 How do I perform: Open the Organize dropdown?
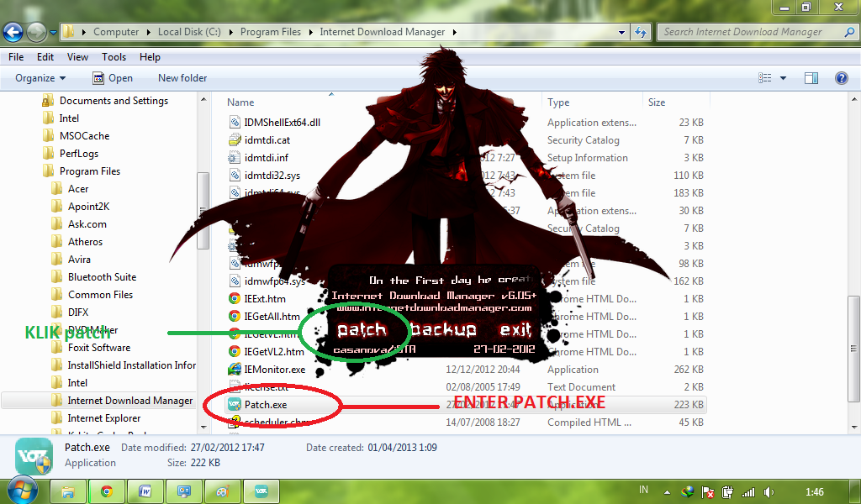[40, 78]
